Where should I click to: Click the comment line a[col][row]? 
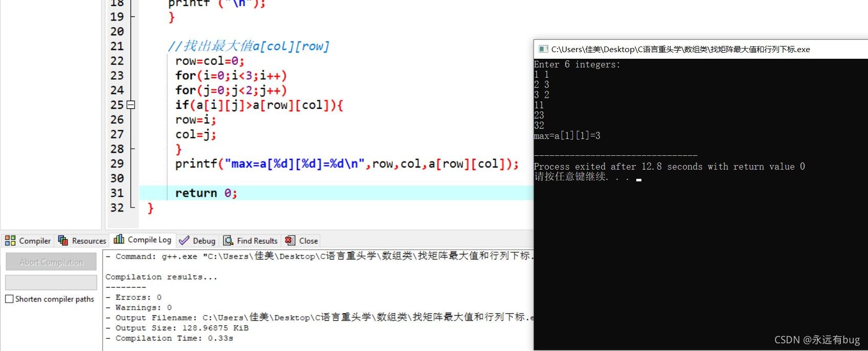pos(249,46)
